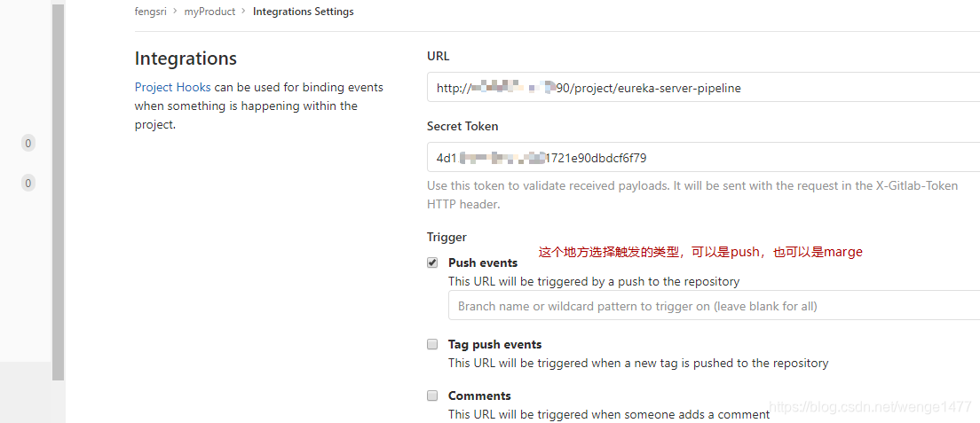
Task: Tick the Comments trigger checkbox
Action: pos(432,396)
